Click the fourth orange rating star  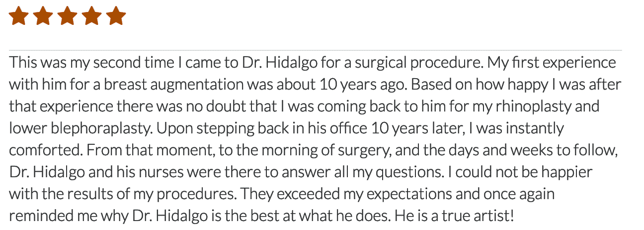91,15
